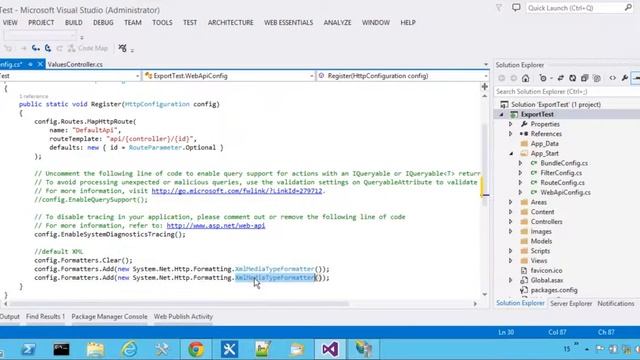Open the BUILD menu
Viewport: 640px width, 360px height.
click(73, 23)
